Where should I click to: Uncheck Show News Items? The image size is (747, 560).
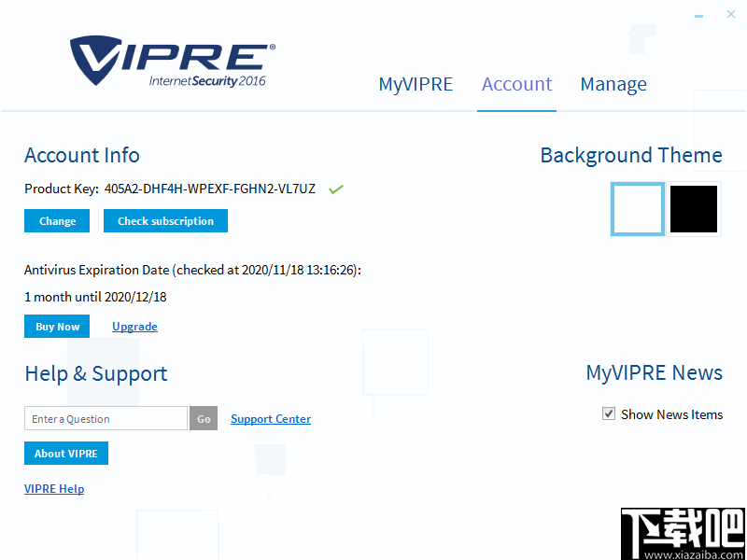pos(609,413)
